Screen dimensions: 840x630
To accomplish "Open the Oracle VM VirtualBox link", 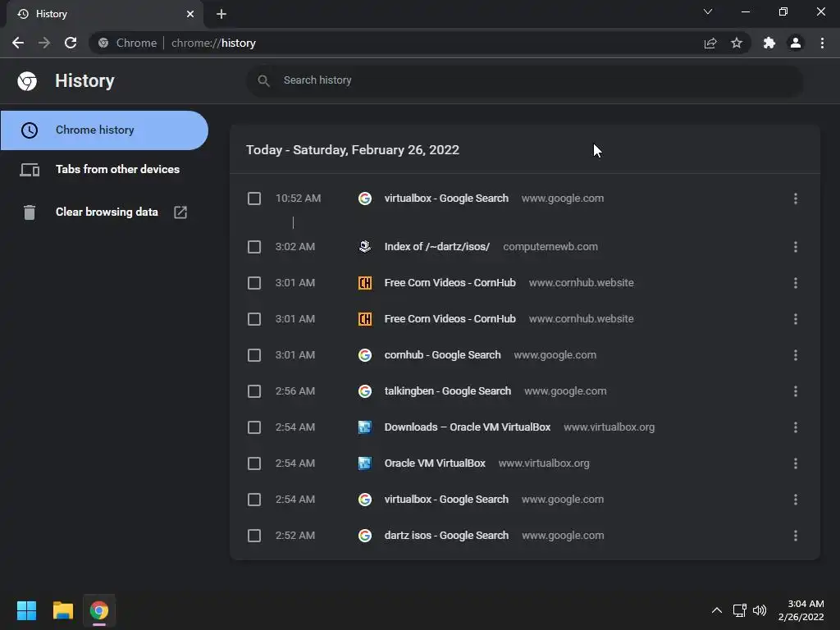I will (x=435, y=463).
